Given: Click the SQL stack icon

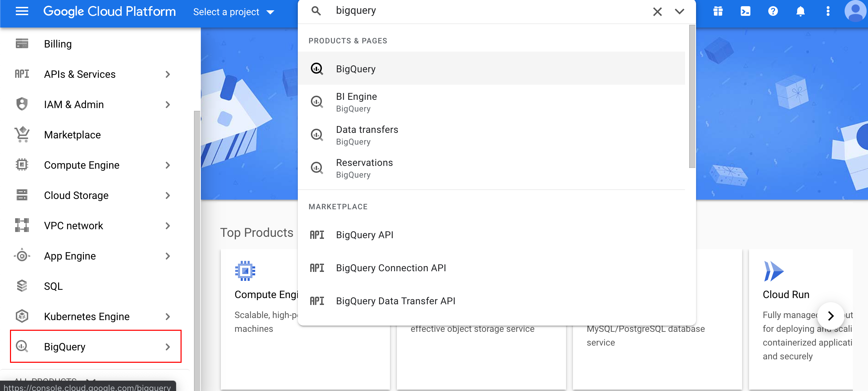Looking at the screenshot, I should [22, 286].
